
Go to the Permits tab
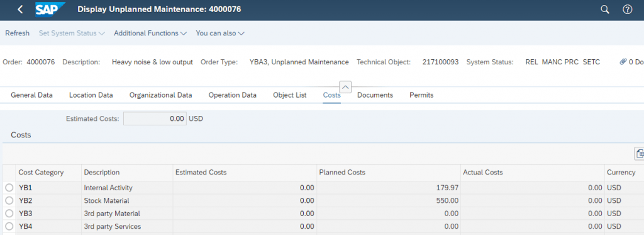point(421,95)
